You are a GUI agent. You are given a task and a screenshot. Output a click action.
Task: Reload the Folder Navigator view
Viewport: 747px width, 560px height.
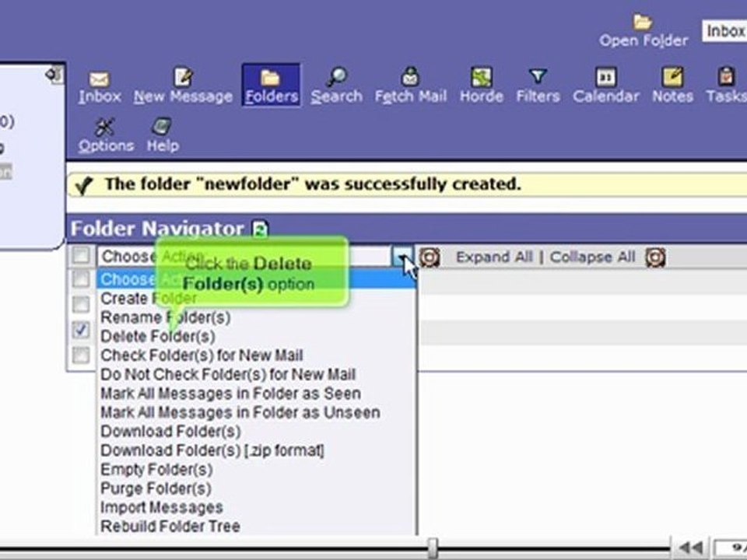tap(260, 229)
